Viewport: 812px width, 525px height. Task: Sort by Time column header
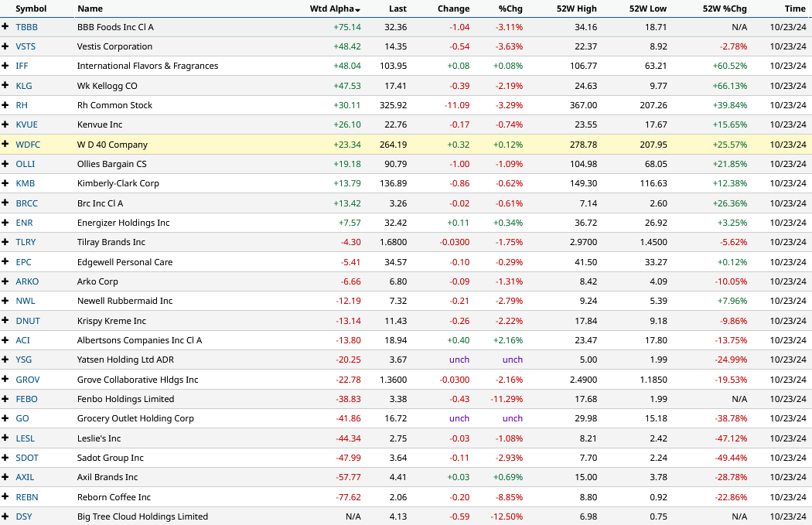click(795, 9)
